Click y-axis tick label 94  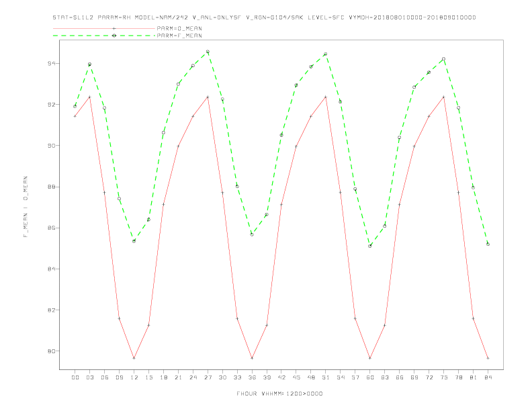click(x=52, y=63)
